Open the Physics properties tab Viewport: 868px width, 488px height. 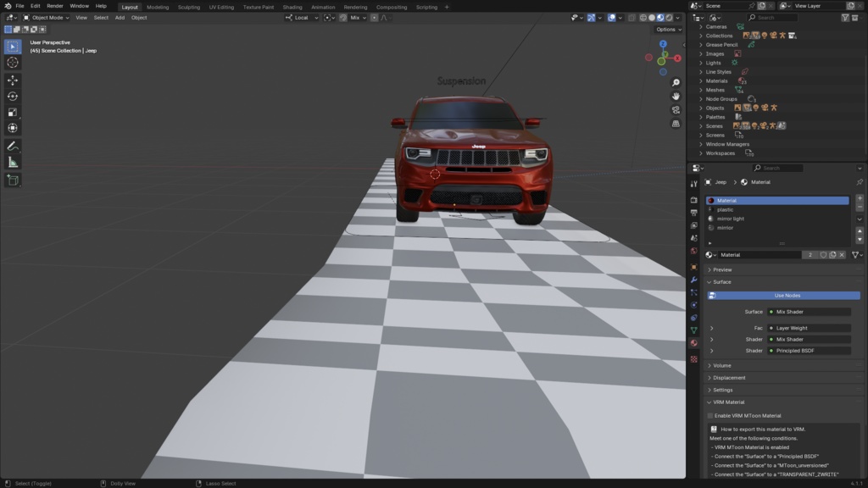click(x=693, y=305)
